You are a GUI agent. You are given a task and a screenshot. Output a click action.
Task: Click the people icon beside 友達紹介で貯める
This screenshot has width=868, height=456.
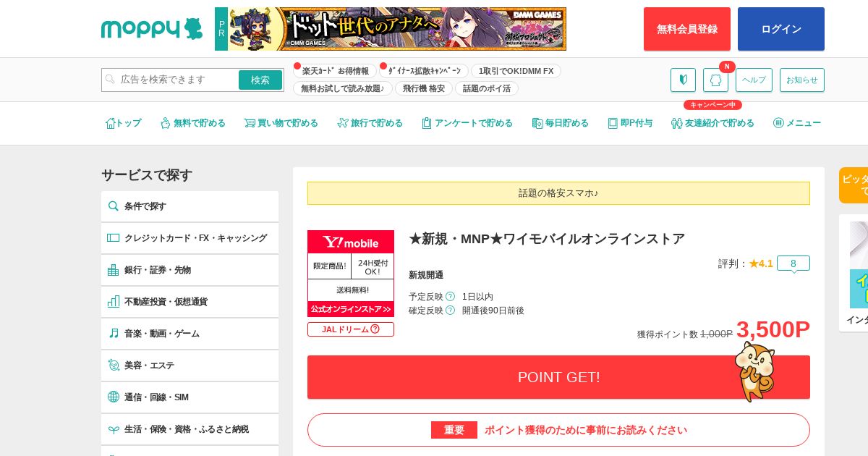pos(676,123)
